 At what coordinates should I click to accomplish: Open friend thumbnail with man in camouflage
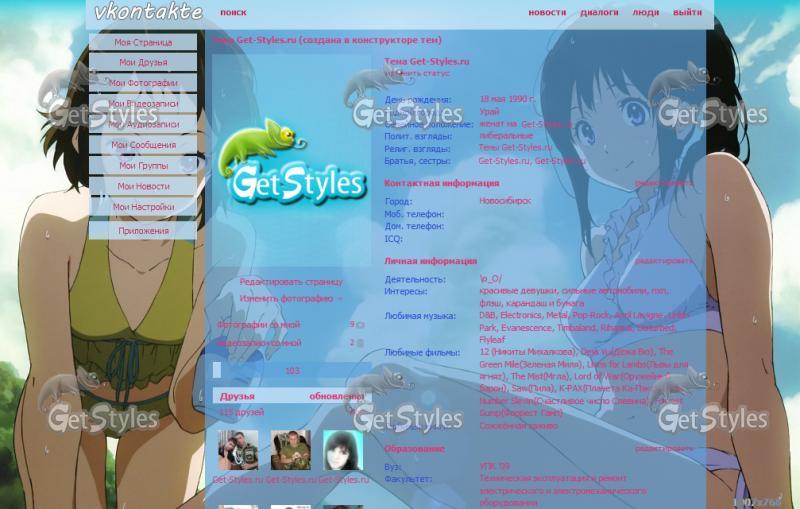(x=291, y=450)
